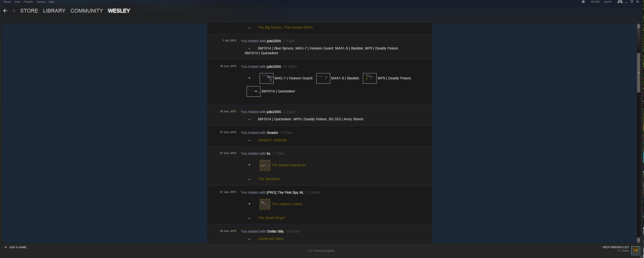Click the MAG-7 Heaven Guard item thumbnail
Image resolution: width=644 pixels, height=258 pixels.
[266, 78]
